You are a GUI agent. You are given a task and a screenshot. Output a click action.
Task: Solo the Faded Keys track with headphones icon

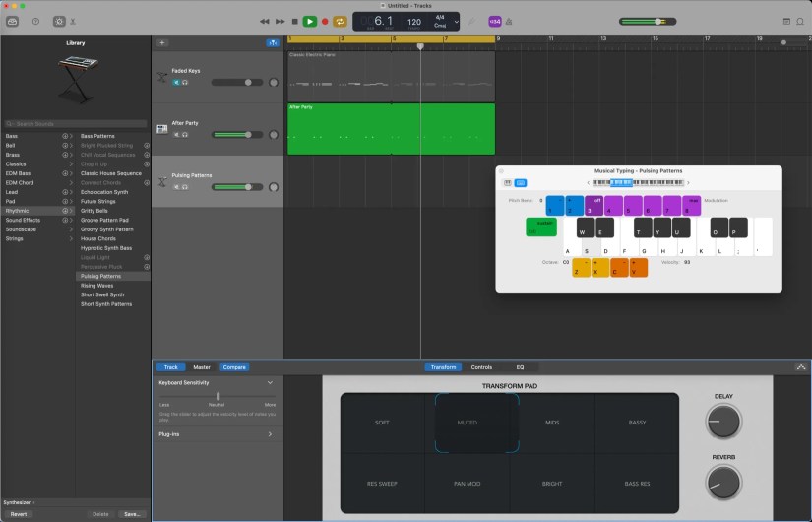tap(185, 83)
